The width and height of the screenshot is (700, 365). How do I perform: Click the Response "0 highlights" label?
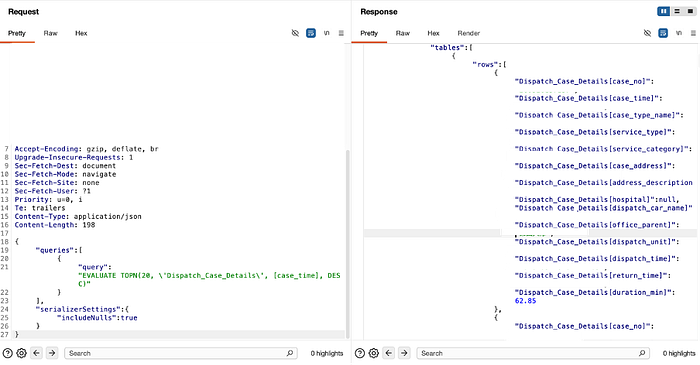click(x=679, y=353)
